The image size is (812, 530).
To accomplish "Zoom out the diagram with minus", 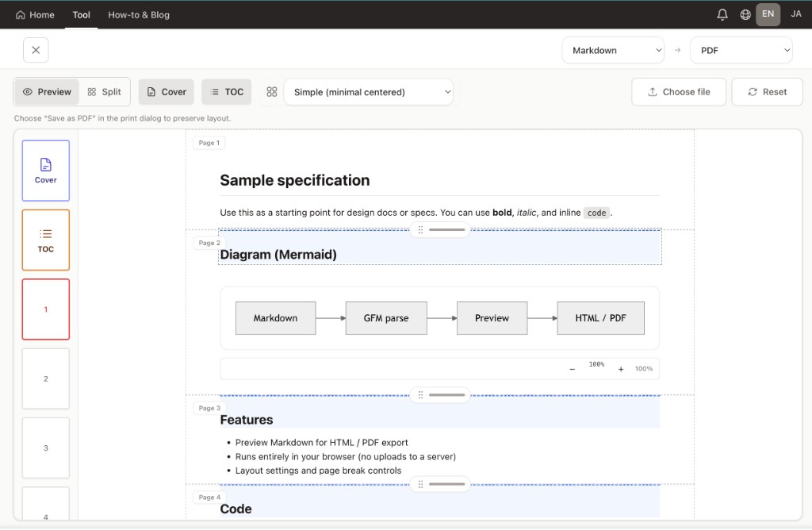I will click(573, 369).
